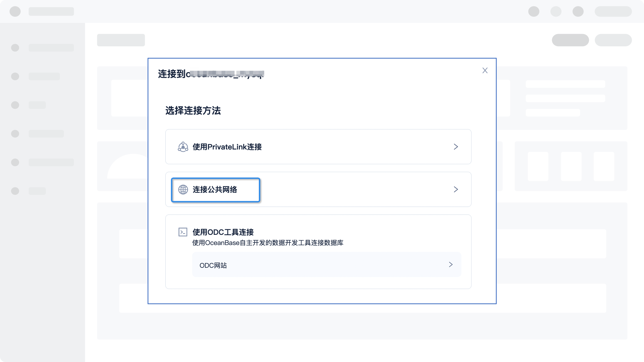644x362 pixels.
Task: Expand the 使用PrivateLink连接 chevron arrow
Action: click(x=456, y=147)
